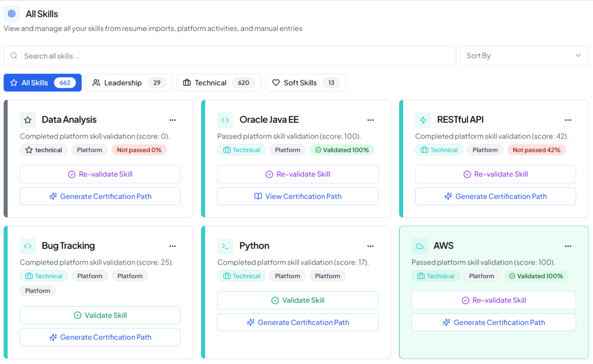This screenshot has width=593, height=364.
Task: Click the Not passed 0% badge
Action: click(139, 150)
